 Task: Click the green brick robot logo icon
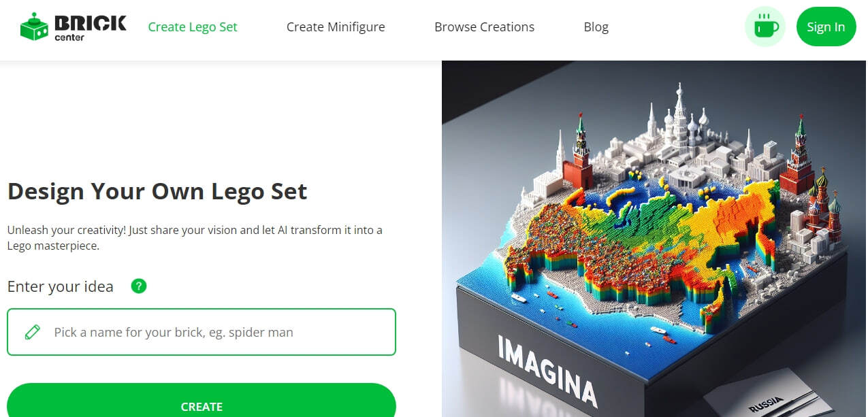tap(34, 27)
